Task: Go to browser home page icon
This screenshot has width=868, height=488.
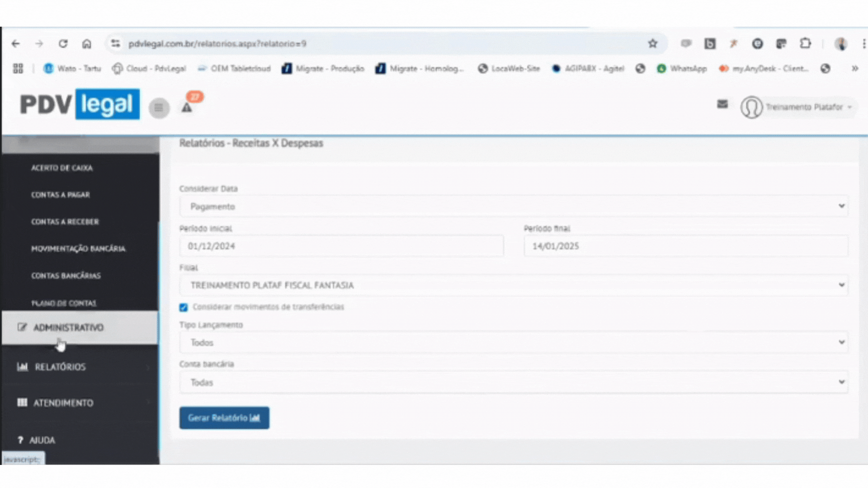Action: tap(86, 44)
